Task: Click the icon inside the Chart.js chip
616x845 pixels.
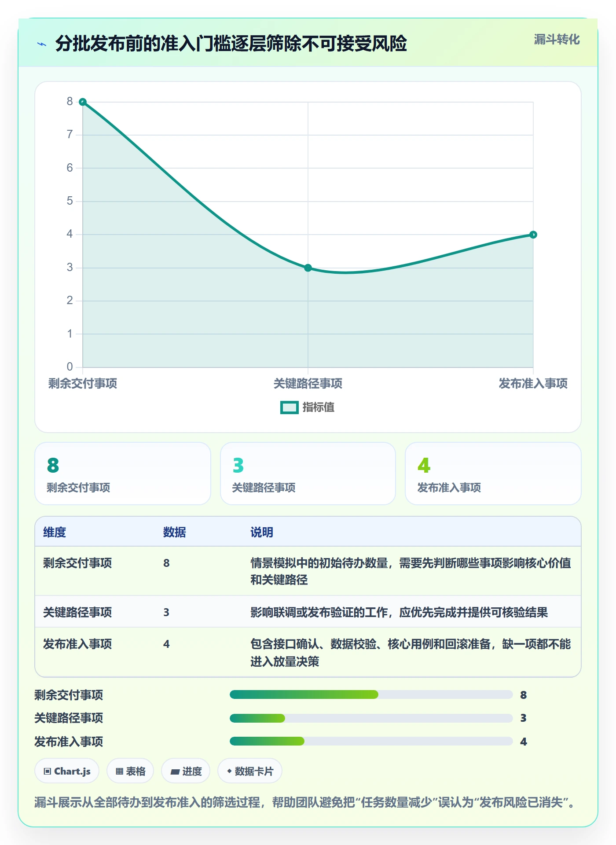Action: [x=48, y=771]
